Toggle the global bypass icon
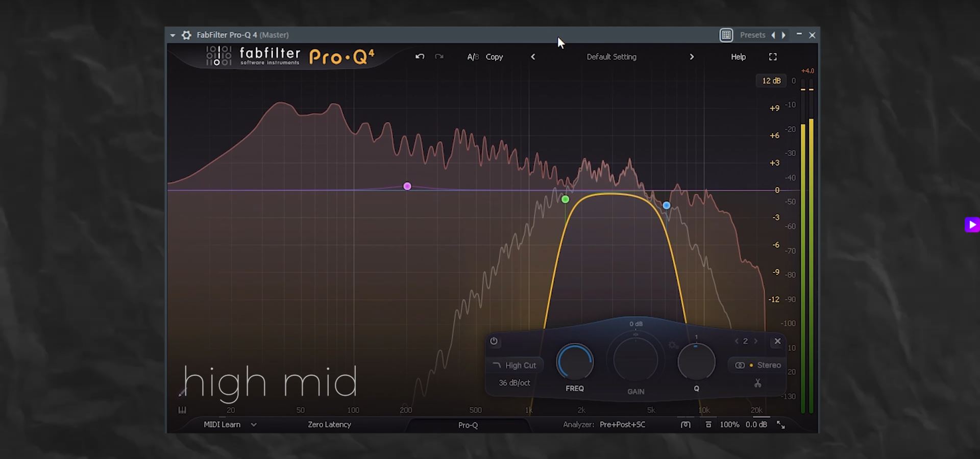 (x=685, y=424)
